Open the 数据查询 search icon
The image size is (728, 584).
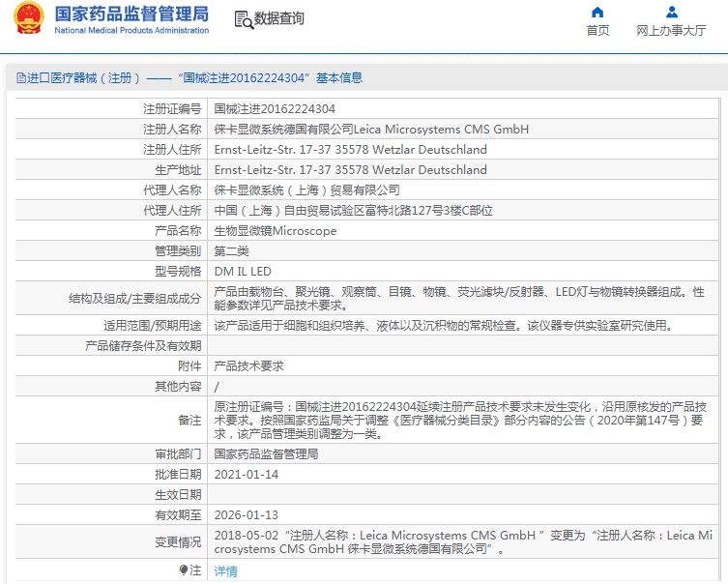pyautogui.click(x=244, y=19)
